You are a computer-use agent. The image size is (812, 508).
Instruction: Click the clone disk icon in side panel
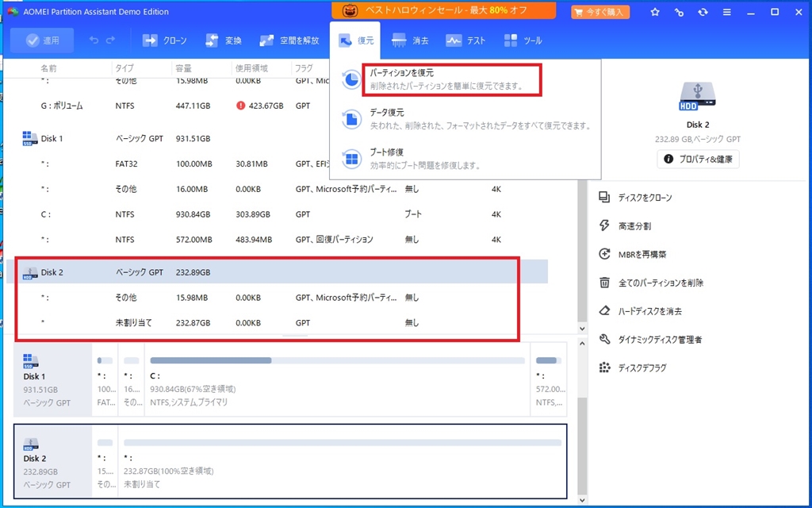(x=604, y=197)
